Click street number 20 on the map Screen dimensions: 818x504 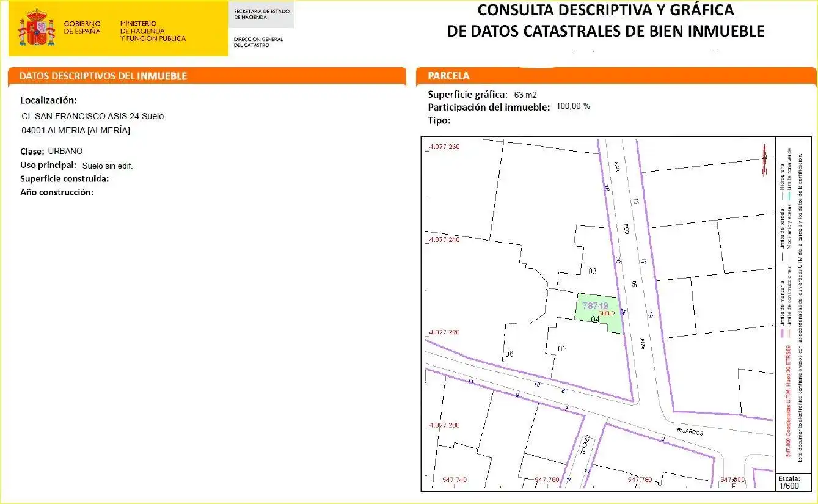click(618, 260)
